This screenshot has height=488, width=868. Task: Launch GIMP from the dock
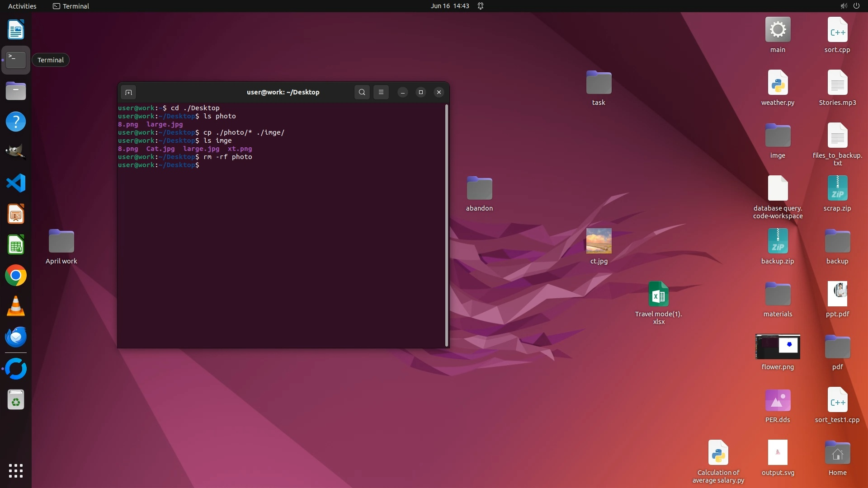click(x=16, y=152)
